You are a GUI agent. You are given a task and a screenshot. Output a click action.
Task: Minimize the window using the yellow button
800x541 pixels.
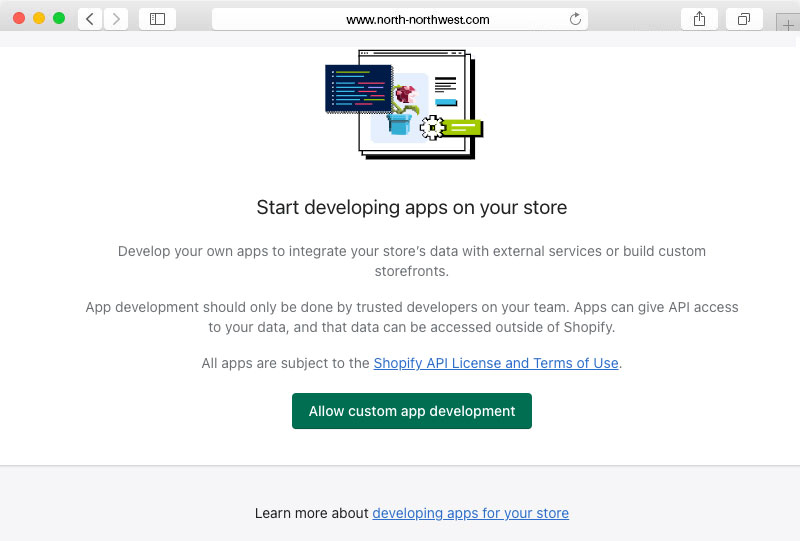tap(39, 19)
